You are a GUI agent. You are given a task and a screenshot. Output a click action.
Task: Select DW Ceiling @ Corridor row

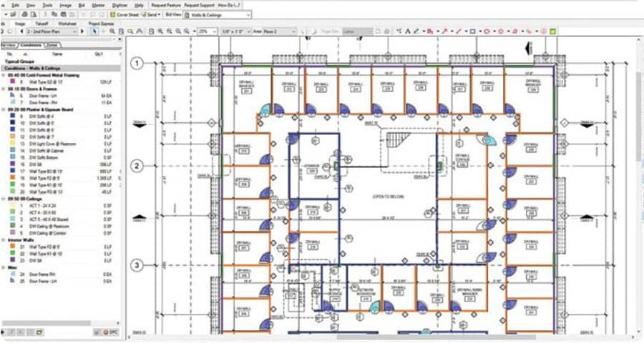coord(61,233)
